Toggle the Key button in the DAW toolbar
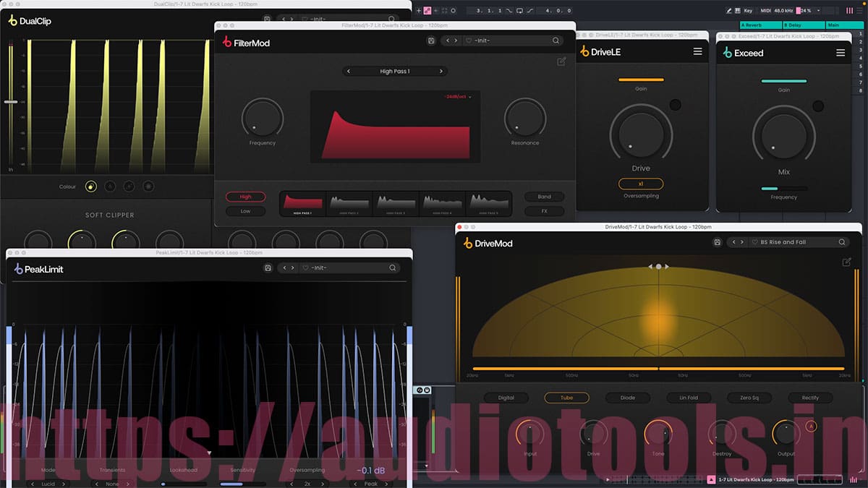This screenshot has width=868, height=488. 748,11
